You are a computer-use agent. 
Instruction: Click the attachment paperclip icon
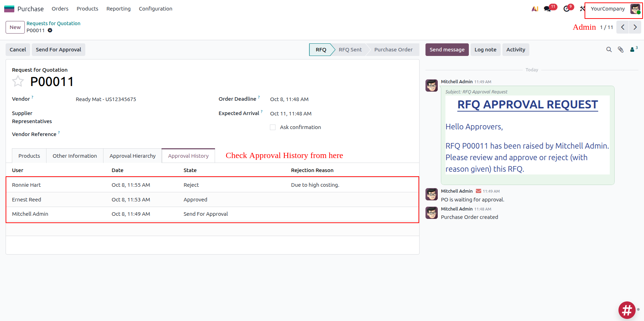coord(621,49)
